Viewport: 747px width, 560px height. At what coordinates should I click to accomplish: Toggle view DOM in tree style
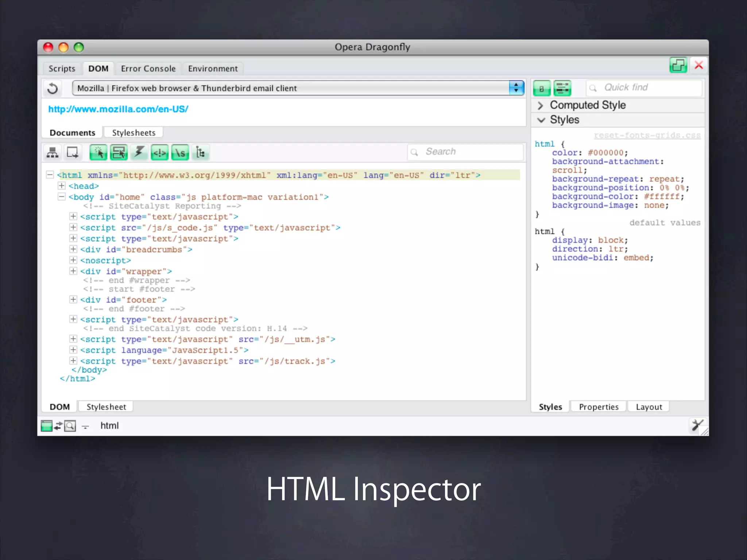click(x=200, y=152)
